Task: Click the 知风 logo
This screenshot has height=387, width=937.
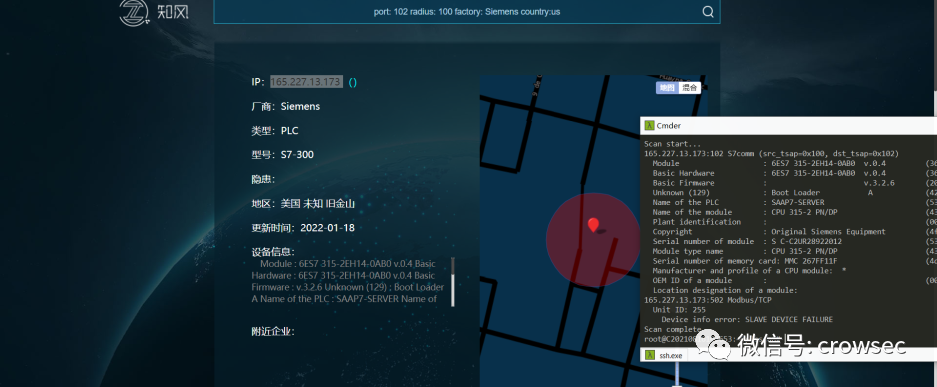Action: tap(154, 13)
